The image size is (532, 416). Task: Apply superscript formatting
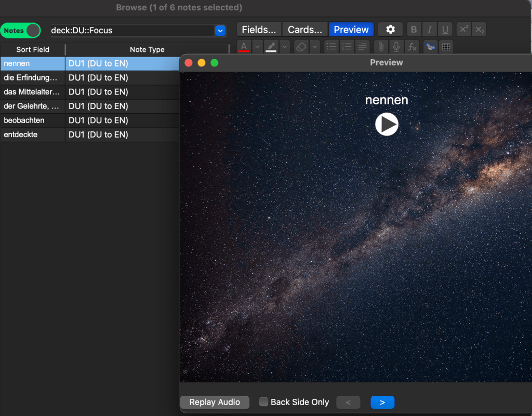coord(464,30)
